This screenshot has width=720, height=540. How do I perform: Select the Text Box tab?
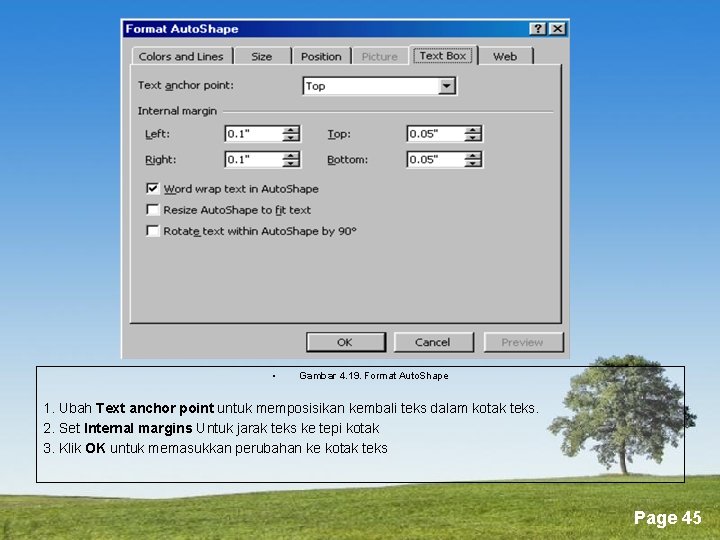click(443, 56)
